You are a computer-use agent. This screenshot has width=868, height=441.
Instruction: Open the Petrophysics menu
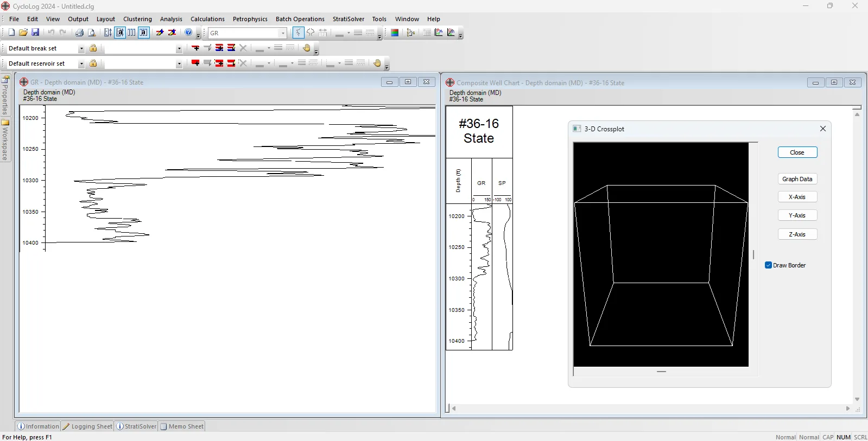click(x=250, y=19)
